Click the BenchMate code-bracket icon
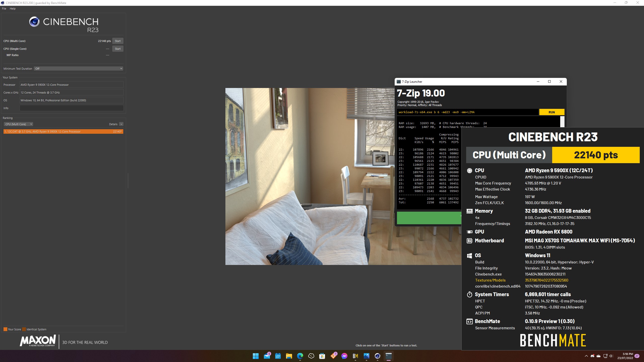This screenshot has width=644, height=362. pyautogui.click(x=469, y=322)
